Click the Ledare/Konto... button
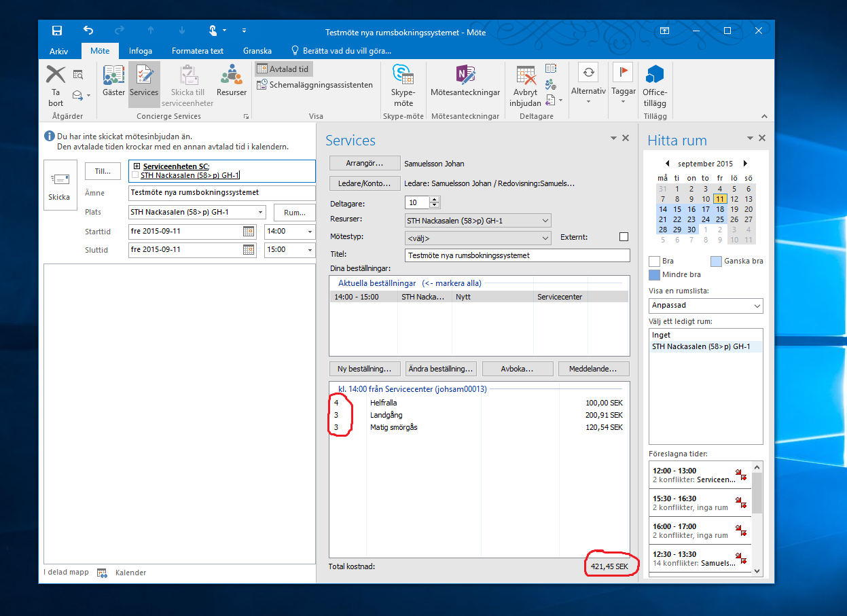This screenshot has height=616, width=847. [365, 183]
